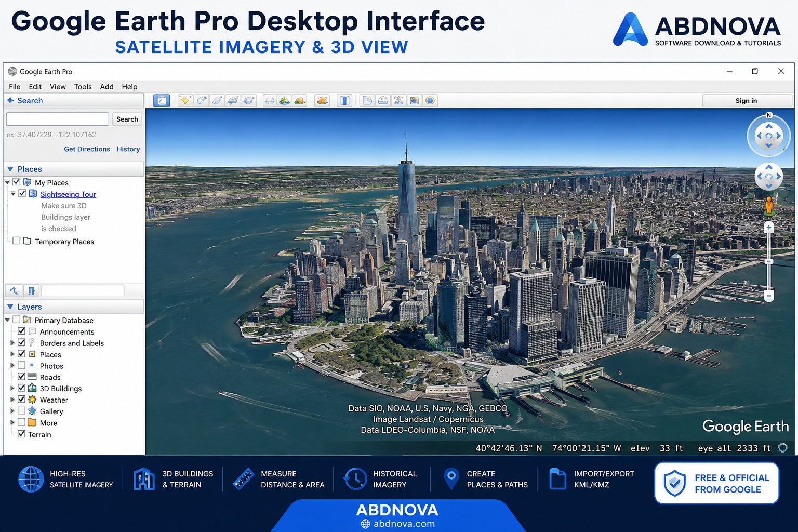Click the streaming status circle in status bar
This screenshot has height=532, width=798.
pos(783,448)
